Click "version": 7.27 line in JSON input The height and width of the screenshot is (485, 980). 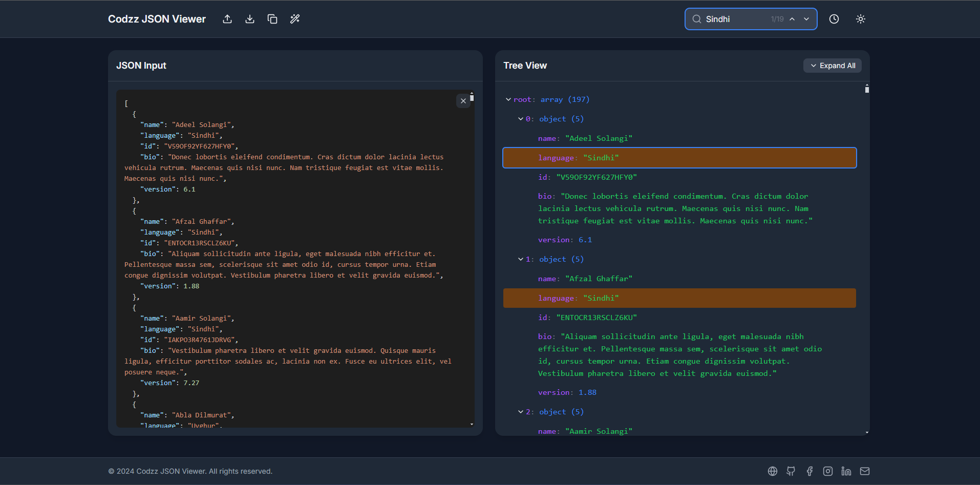170,383
